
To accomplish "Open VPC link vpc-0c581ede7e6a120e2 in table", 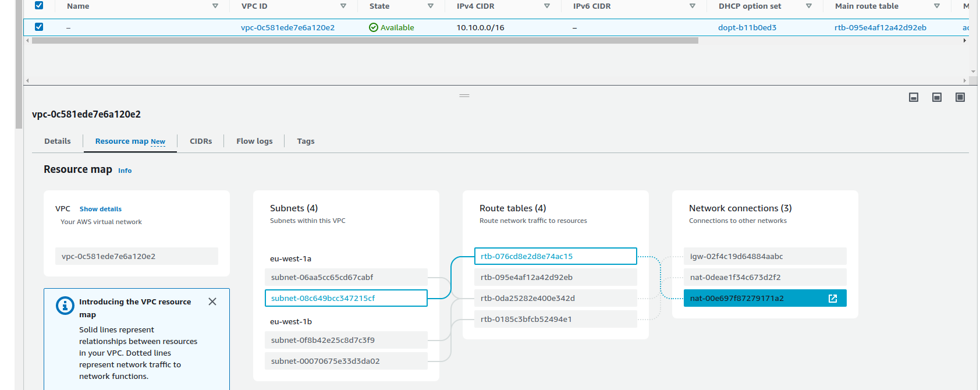I will 287,27.
